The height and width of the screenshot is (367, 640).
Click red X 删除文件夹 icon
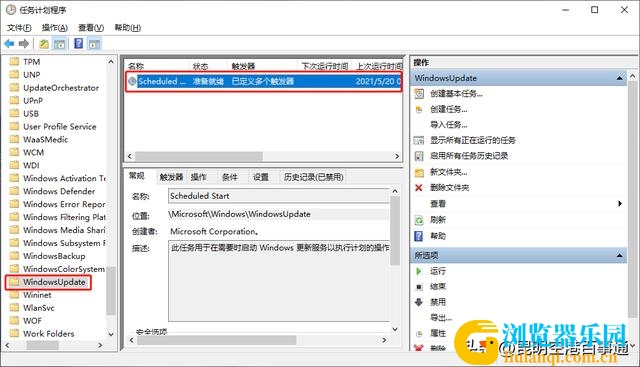[418, 187]
